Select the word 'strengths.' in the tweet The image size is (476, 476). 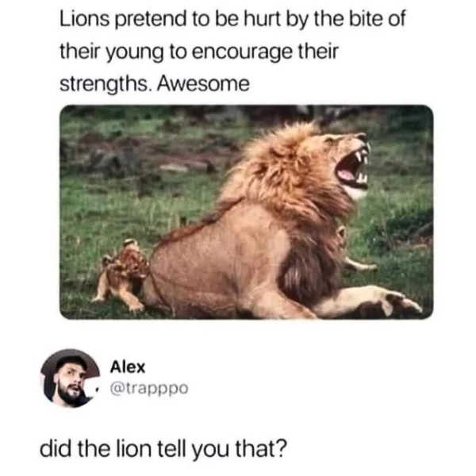pos(106,83)
